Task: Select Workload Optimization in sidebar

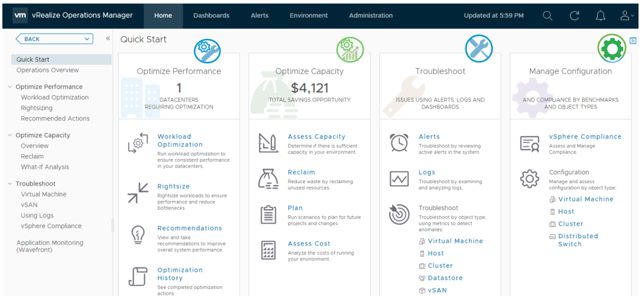Action: (x=55, y=97)
